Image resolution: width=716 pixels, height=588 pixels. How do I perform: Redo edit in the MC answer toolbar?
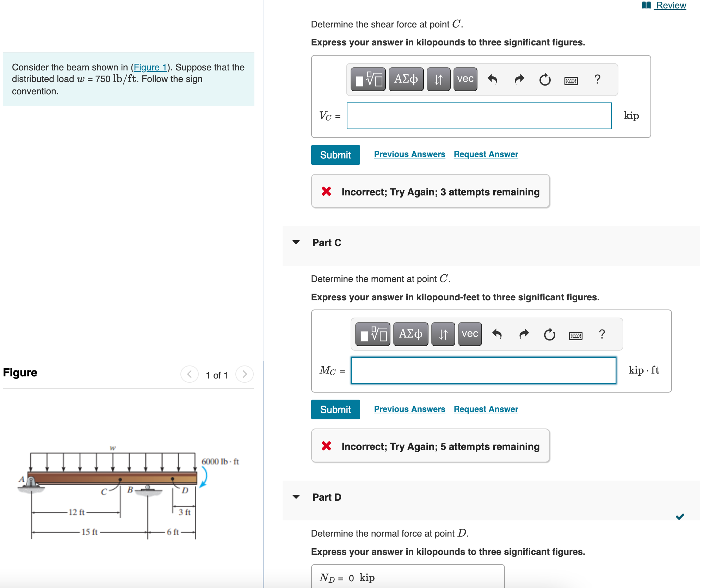(524, 334)
